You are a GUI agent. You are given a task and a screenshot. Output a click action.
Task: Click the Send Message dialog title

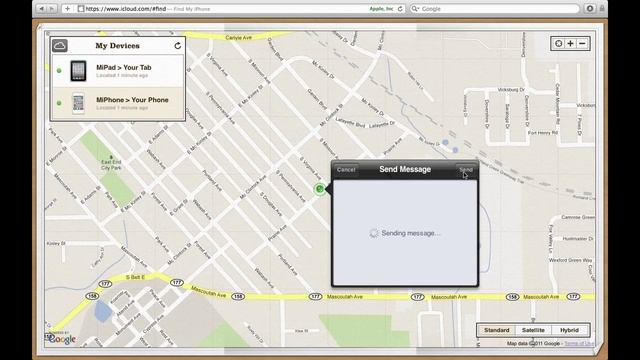pos(405,169)
